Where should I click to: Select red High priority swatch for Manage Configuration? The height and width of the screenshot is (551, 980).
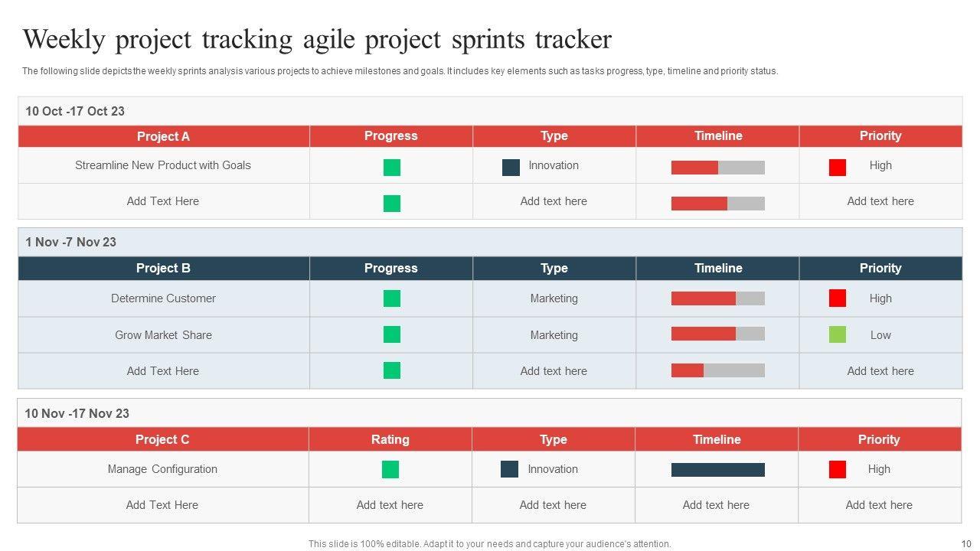(837, 469)
